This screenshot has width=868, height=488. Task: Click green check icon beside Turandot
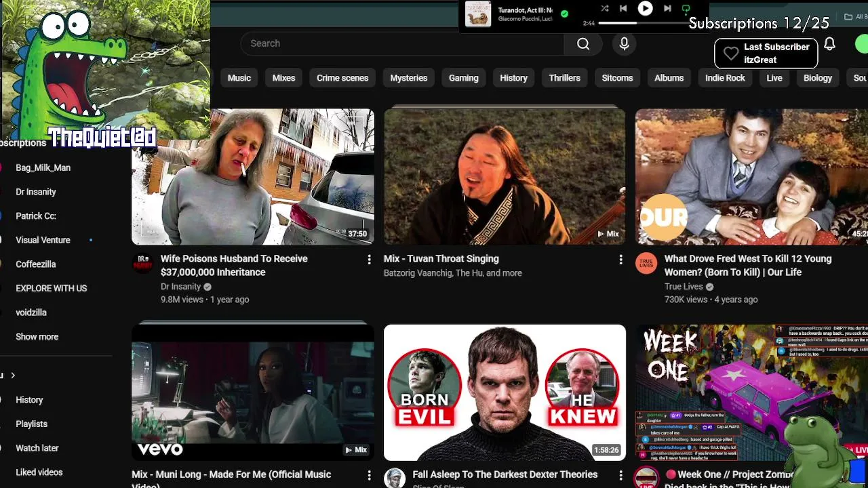coord(564,14)
